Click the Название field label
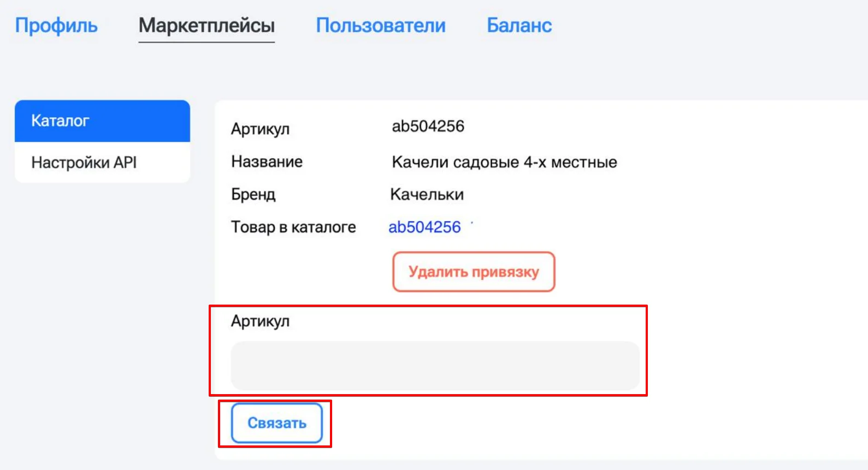This screenshot has height=470, width=868. point(267,162)
